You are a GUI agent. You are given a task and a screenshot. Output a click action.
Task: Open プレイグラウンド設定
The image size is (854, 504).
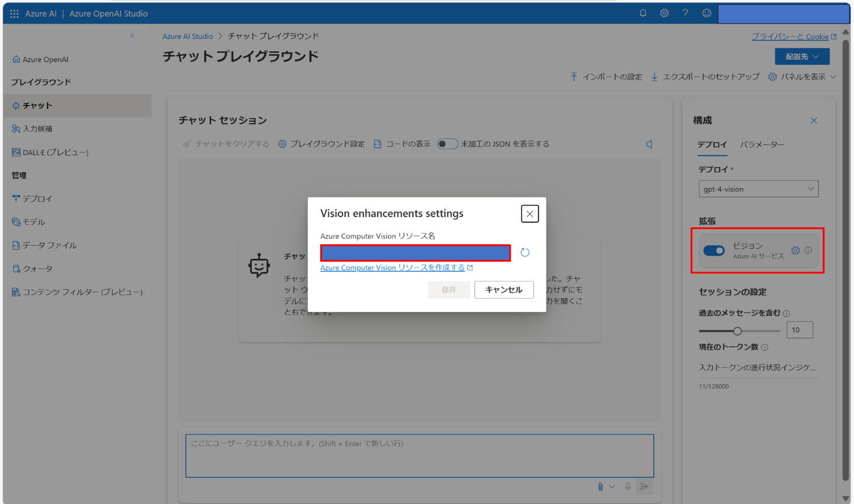tap(321, 144)
